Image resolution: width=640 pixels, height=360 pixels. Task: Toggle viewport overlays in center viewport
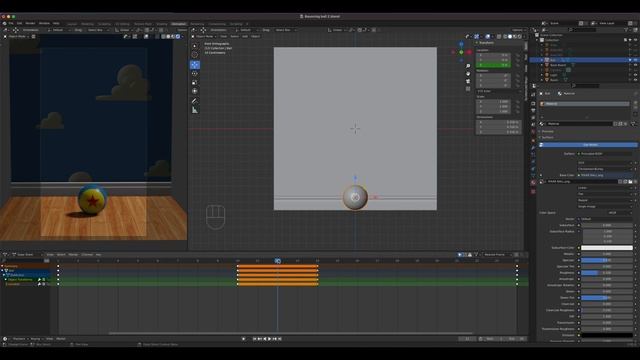click(488, 36)
